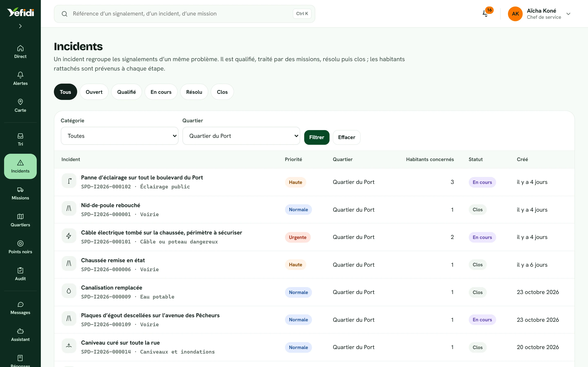Image resolution: width=588 pixels, height=367 pixels.
Task: Open the Points noirs section
Action: (20, 247)
